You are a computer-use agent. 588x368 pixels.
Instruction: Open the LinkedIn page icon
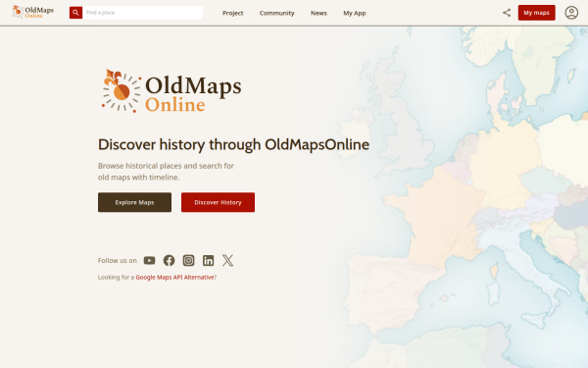pyautogui.click(x=208, y=260)
